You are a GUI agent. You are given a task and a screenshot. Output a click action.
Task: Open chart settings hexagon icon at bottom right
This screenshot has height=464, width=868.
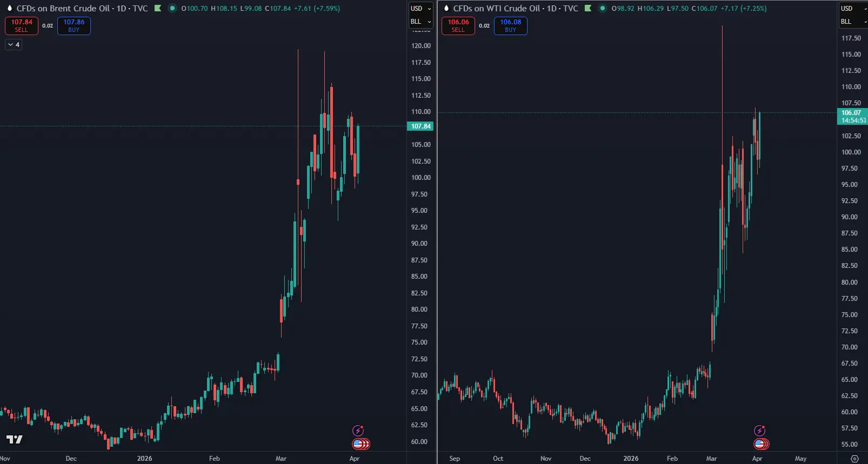854,459
